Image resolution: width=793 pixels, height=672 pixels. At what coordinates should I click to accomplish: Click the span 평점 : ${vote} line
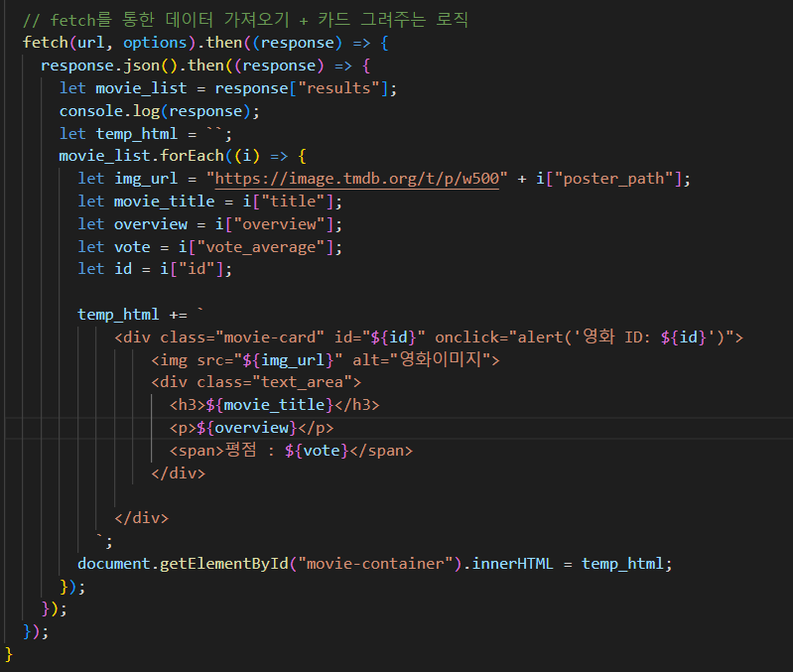(x=291, y=450)
